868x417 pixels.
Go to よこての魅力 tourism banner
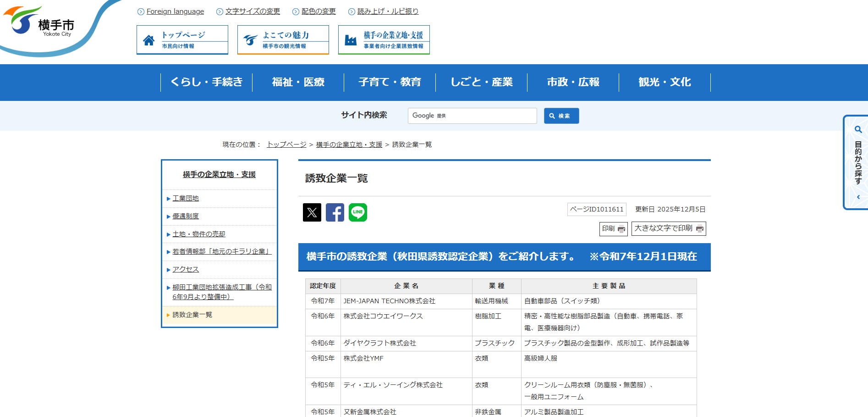pos(283,40)
